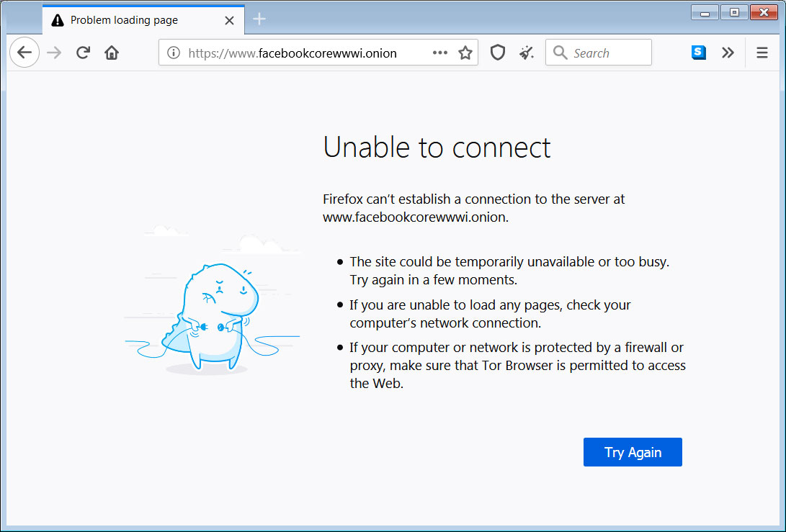
Task: Show site information via info icon
Action: coord(174,53)
